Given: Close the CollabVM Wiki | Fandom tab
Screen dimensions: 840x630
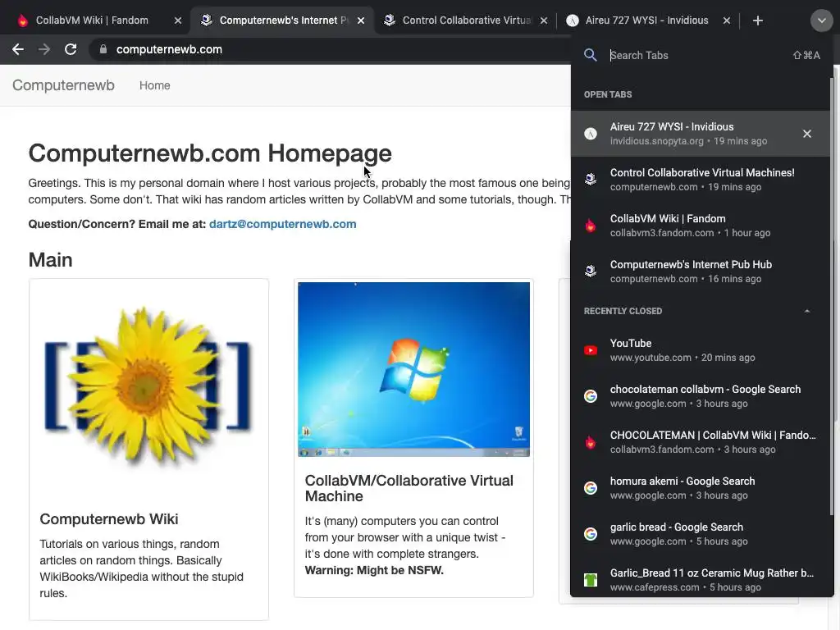Looking at the screenshot, I should point(178,21).
